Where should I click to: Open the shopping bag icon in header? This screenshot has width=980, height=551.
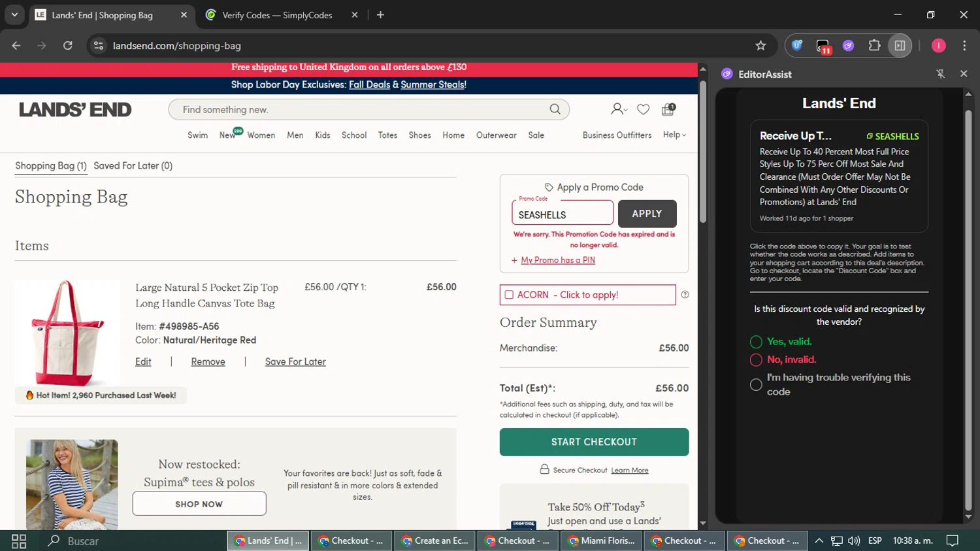(x=668, y=109)
